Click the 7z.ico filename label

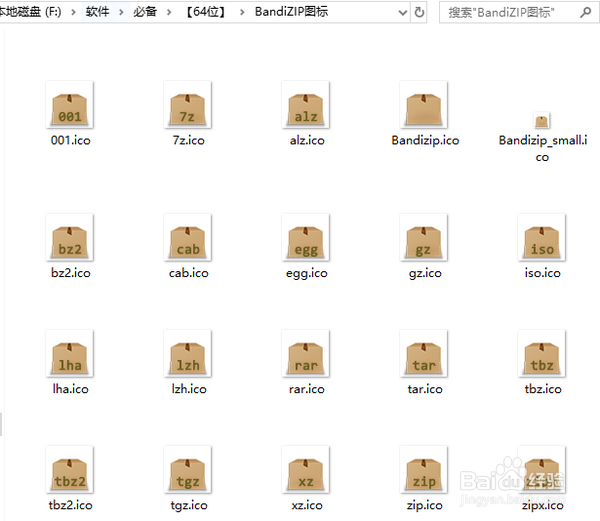click(188, 140)
